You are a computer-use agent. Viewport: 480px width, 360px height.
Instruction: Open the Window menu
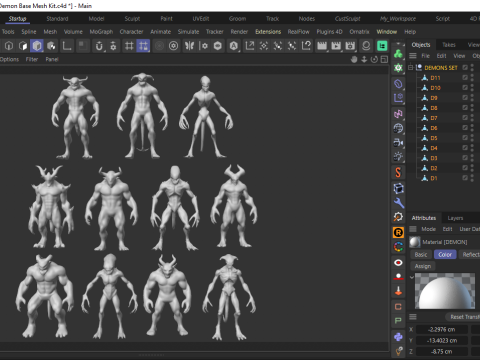[x=387, y=32]
